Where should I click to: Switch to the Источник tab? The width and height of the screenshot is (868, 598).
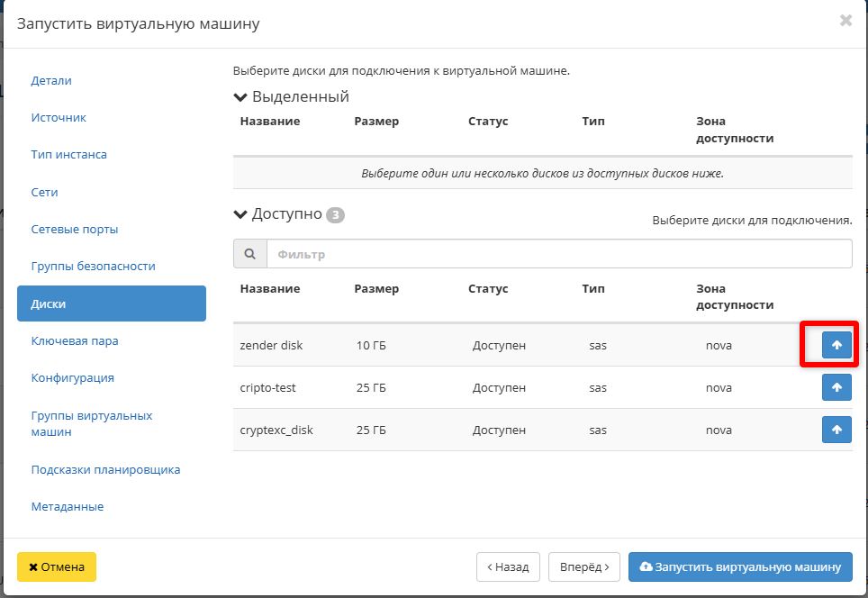59,117
